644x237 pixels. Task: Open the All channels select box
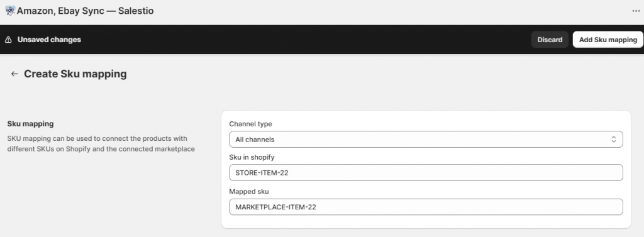[x=426, y=139]
